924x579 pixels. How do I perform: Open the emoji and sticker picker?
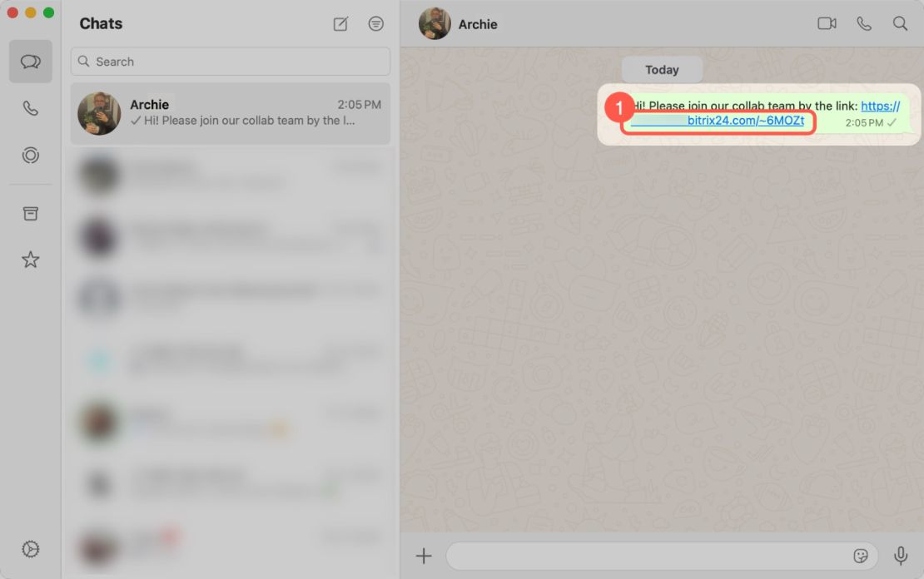pos(861,556)
